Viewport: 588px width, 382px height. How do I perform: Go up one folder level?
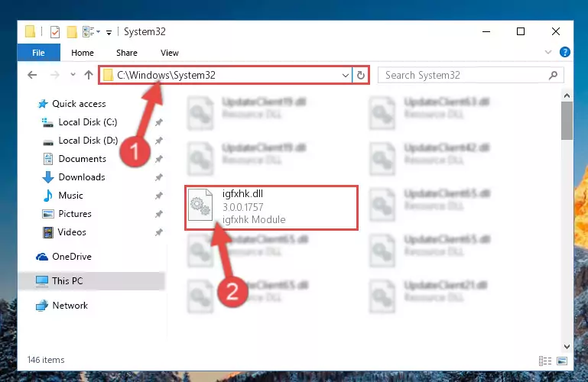coord(89,75)
